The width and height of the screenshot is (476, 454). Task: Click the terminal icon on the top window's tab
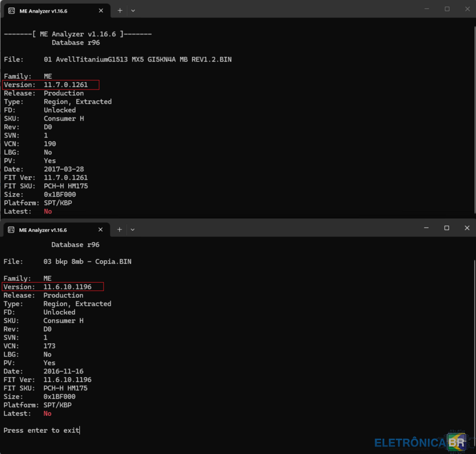point(11,11)
